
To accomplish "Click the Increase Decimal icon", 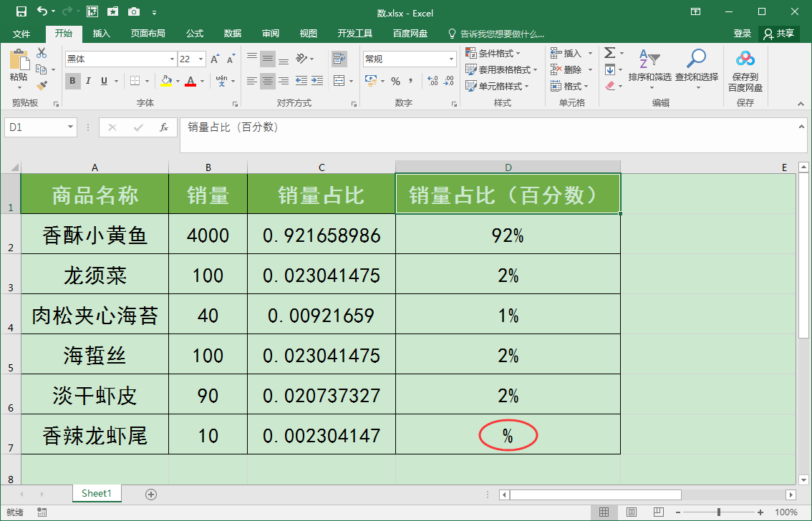I will (x=433, y=81).
